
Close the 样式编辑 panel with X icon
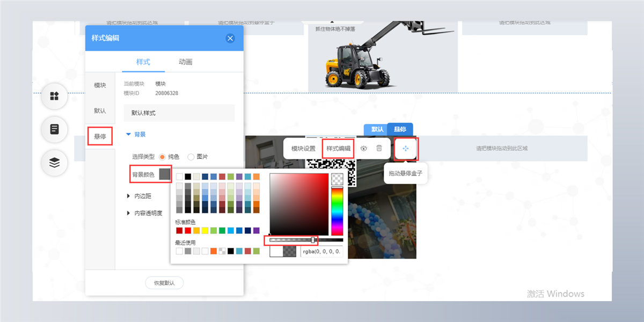pyautogui.click(x=230, y=38)
